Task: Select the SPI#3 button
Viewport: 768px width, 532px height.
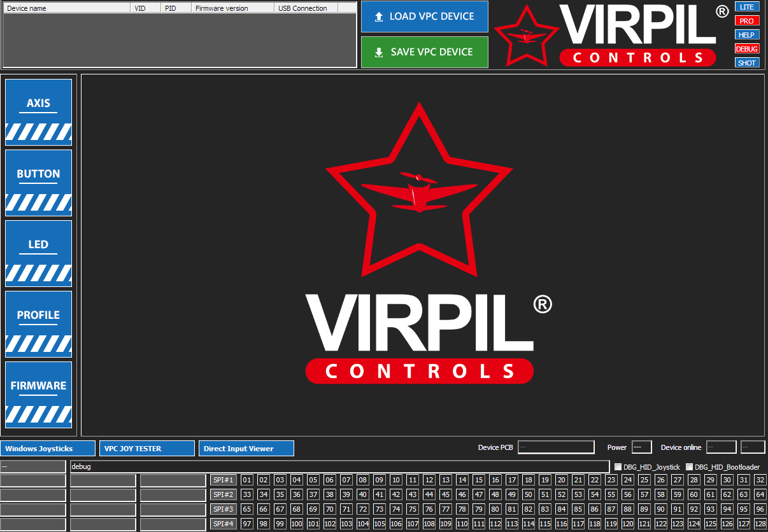Action: (224, 509)
